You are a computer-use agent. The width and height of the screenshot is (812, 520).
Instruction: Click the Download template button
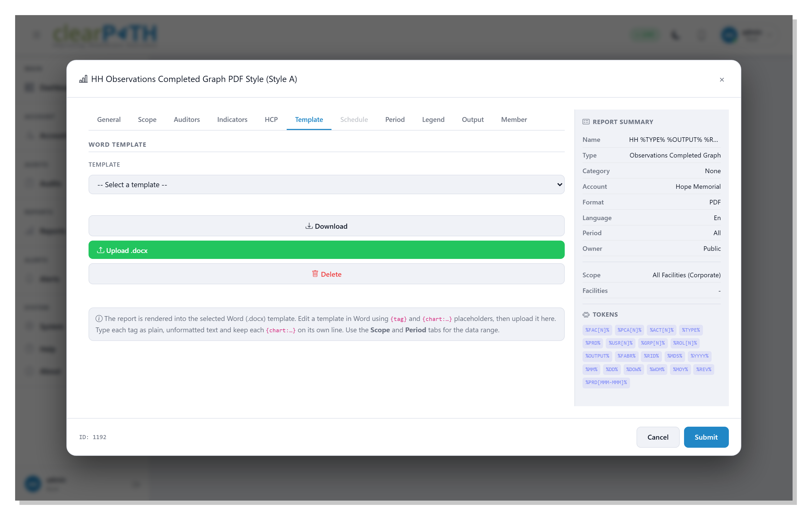coord(326,226)
